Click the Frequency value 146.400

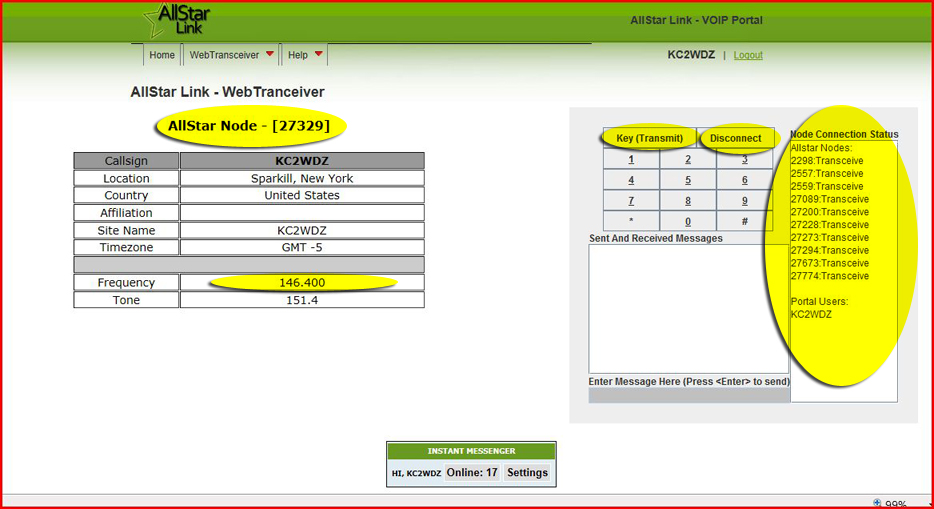(x=302, y=283)
